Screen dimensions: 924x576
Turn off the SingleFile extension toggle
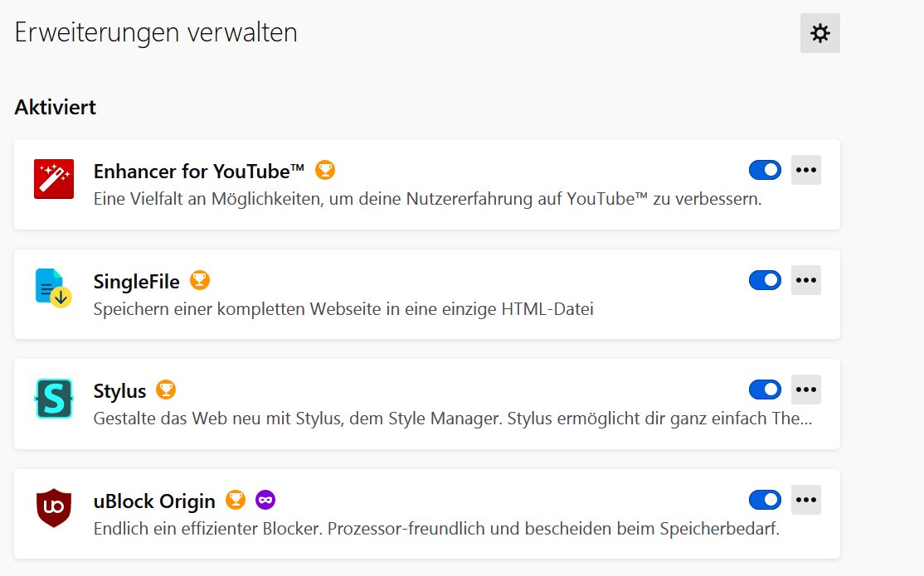point(765,280)
